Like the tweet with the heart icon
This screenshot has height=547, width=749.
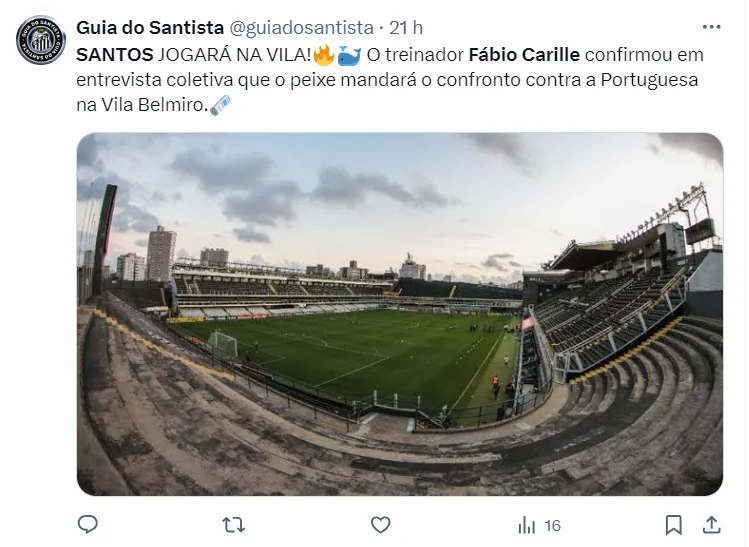(x=380, y=524)
